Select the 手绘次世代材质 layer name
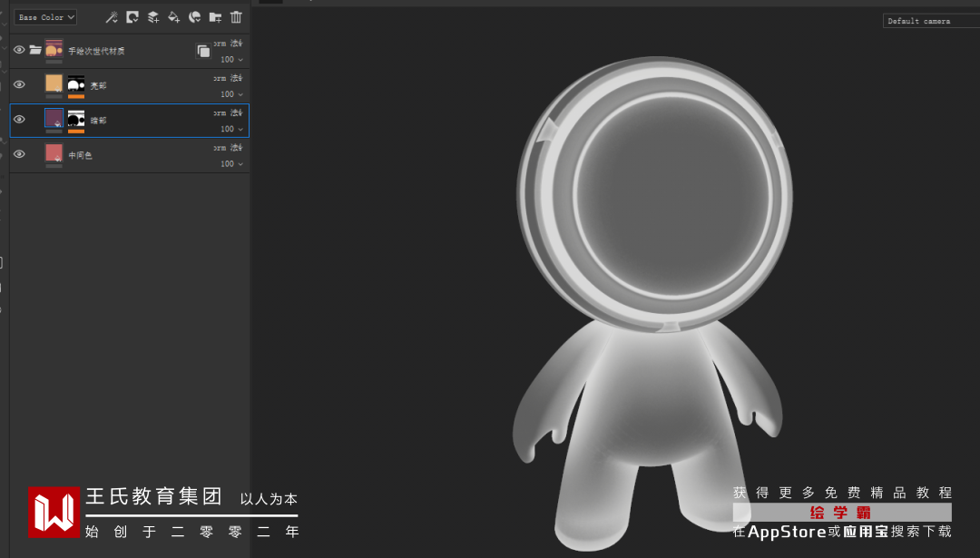 [x=96, y=51]
